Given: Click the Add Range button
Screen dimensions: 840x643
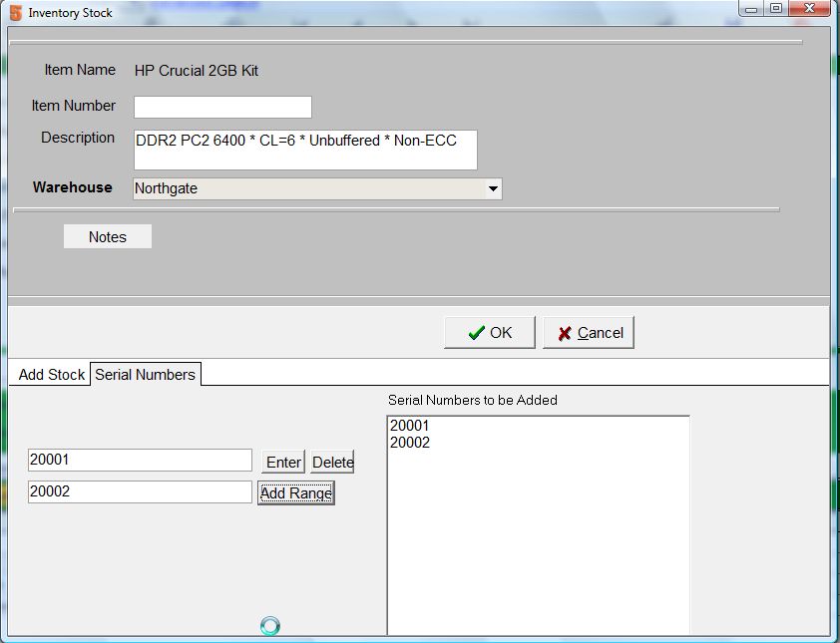Looking at the screenshot, I should click(296, 493).
